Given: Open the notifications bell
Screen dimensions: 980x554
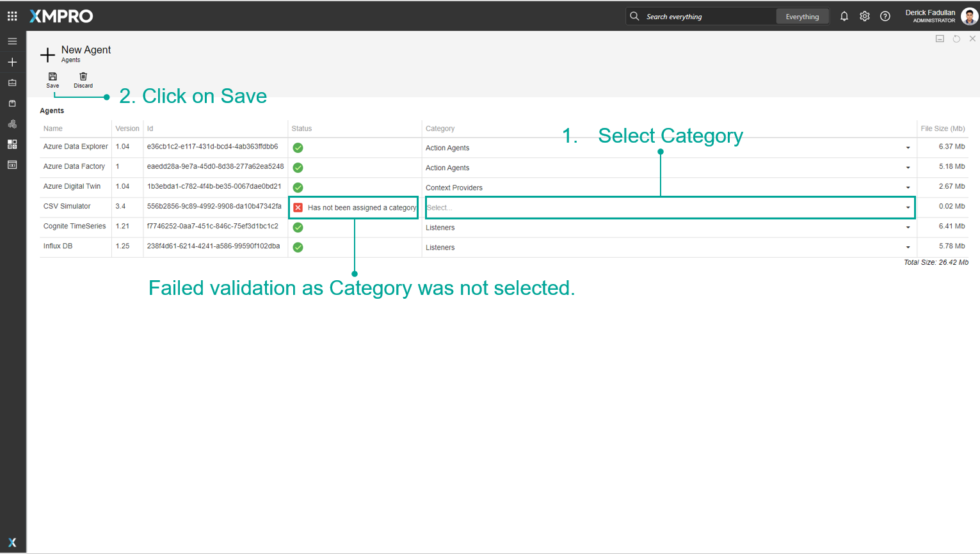Looking at the screenshot, I should point(844,17).
